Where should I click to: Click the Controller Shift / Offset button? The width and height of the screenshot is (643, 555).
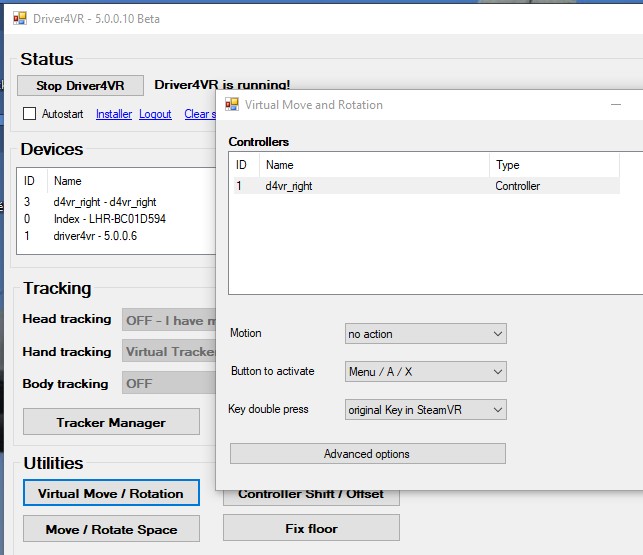point(311,497)
